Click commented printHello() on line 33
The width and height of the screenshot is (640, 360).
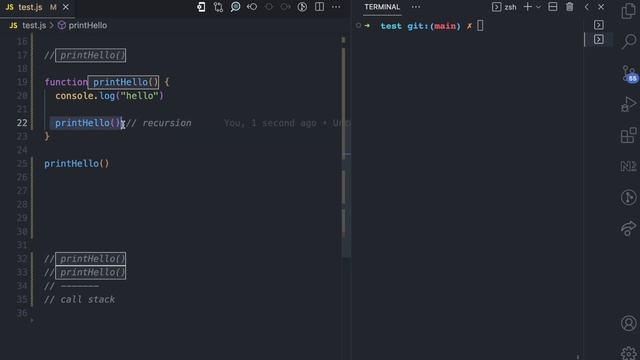pyautogui.click(x=91, y=272)
